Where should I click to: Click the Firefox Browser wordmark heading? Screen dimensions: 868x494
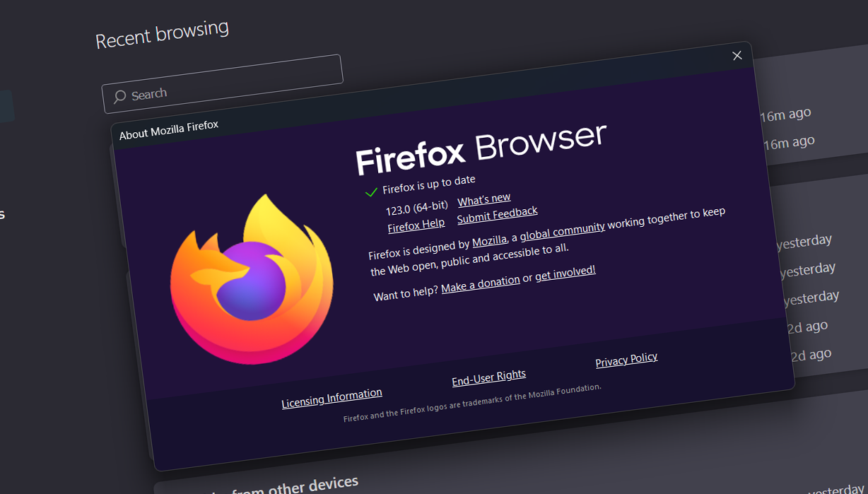pyautogui.click(x=481, y=150)
